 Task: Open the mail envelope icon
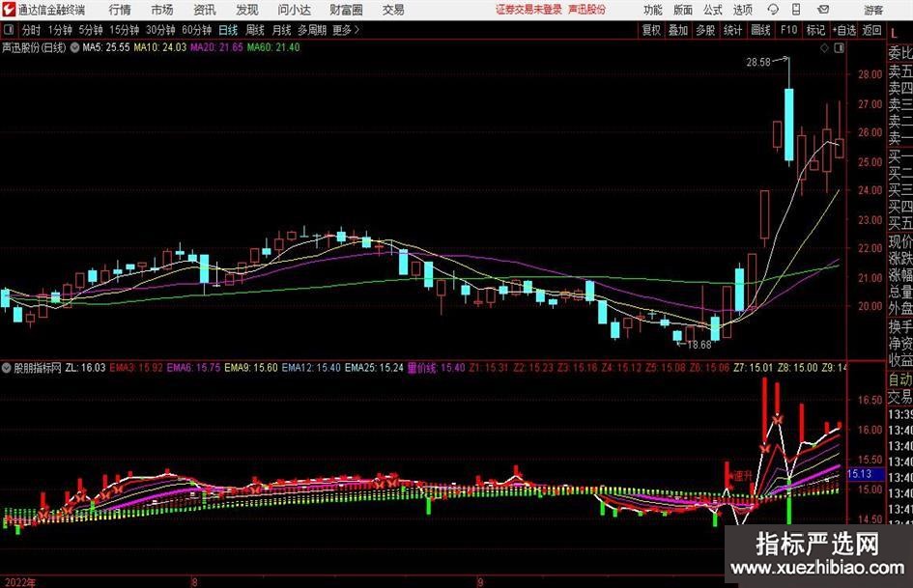click(823, 10)
